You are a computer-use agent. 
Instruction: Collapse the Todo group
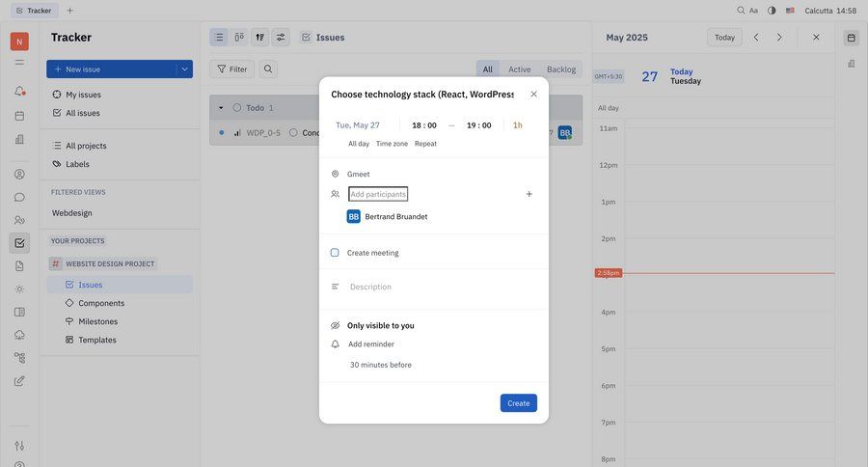[x=221, y=108]
